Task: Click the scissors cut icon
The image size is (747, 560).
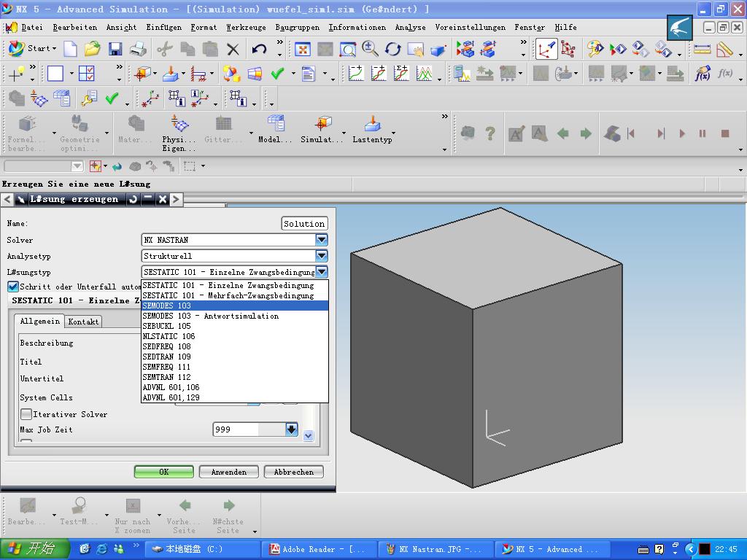Action: (x=165, y=49)
